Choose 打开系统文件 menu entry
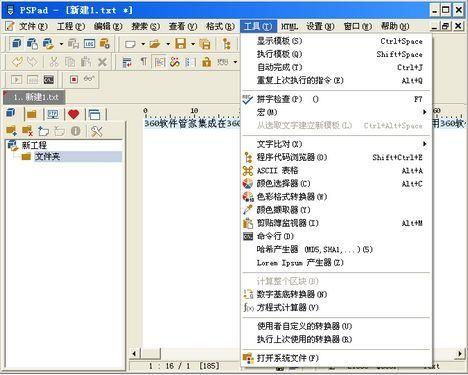 [x=336, y=358]
